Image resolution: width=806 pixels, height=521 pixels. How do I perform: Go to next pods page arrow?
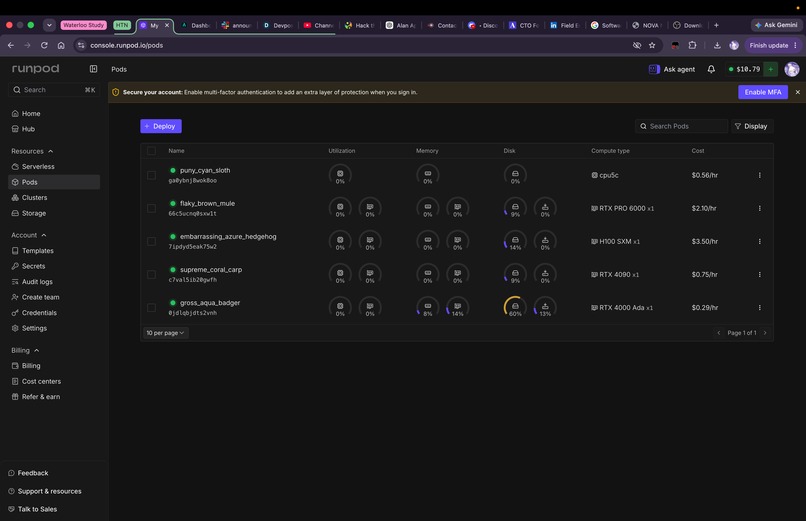(x=765, y=333)
